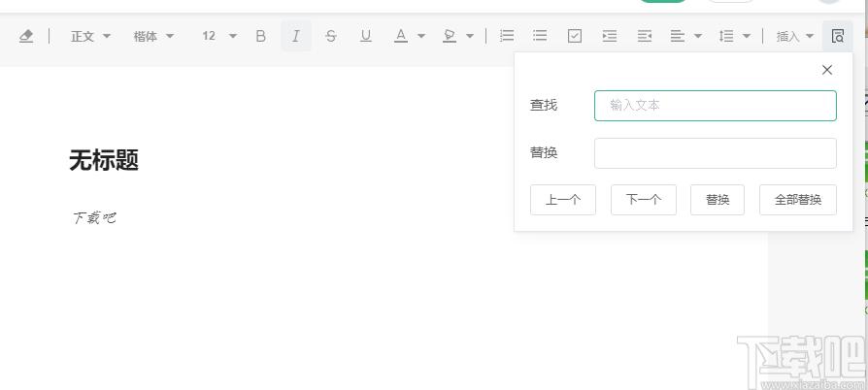Increase indent of the paragraph

point(610,36)
